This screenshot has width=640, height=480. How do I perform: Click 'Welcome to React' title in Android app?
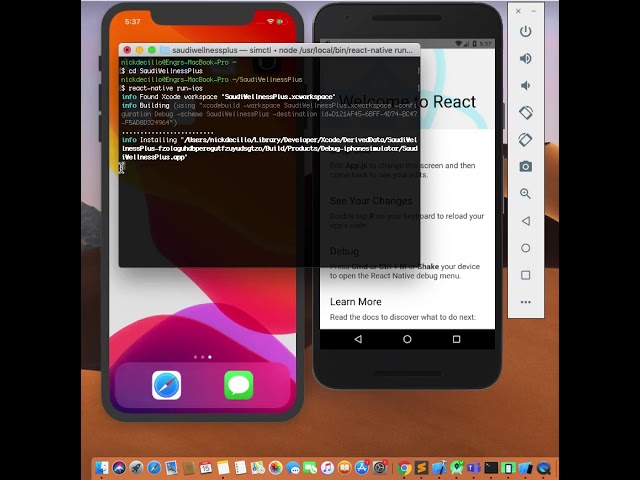(x=407, y=102)
